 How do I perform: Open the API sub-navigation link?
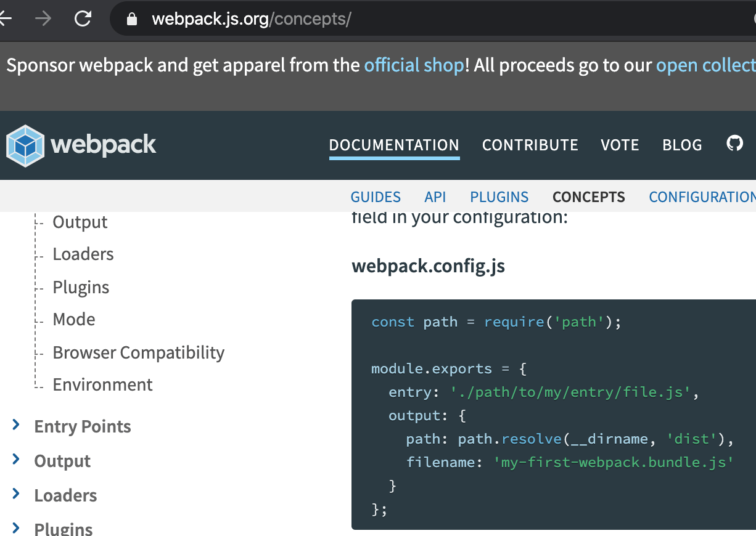click(x=435, y=197)
